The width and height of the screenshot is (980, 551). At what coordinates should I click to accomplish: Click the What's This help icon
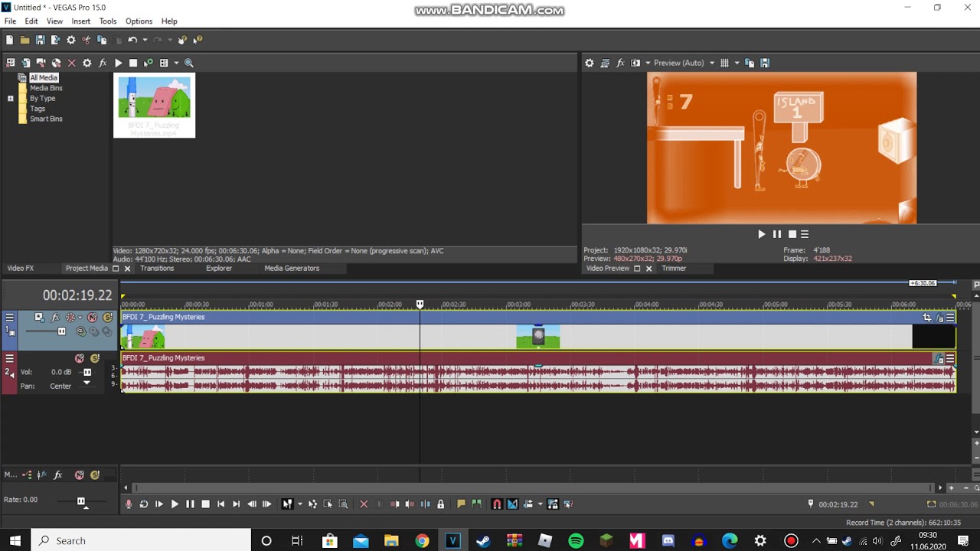pos(198,40)
